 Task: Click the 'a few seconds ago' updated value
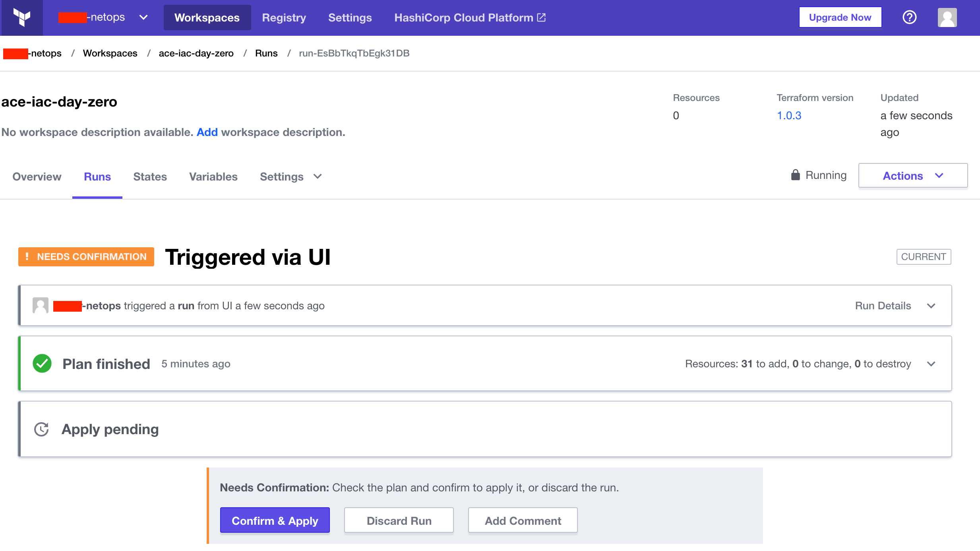916,124
